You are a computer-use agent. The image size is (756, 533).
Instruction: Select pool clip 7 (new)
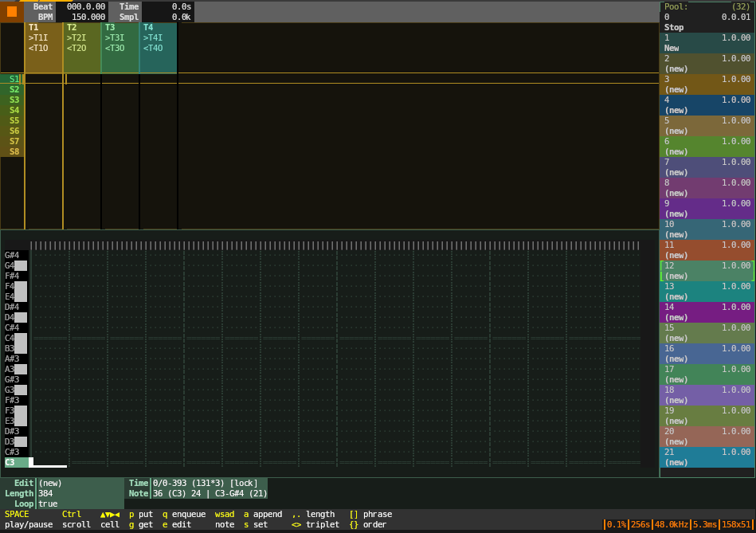tap(707, 167)
